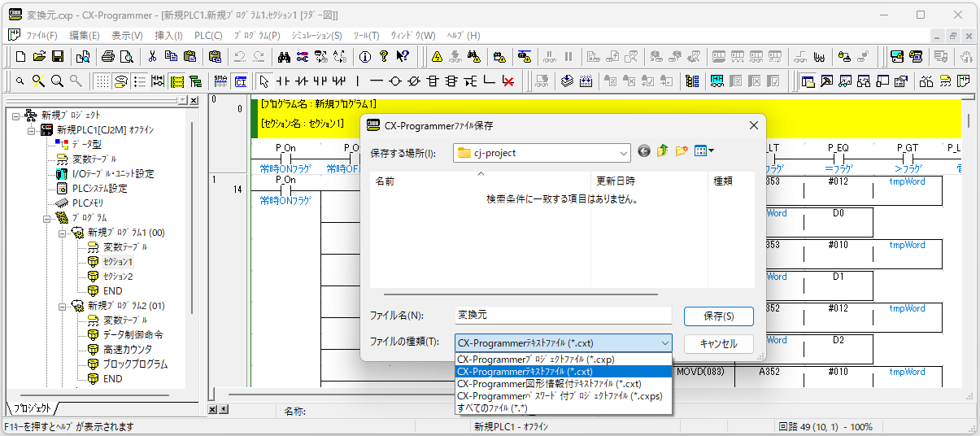The width and height of the screenshot is (980, 436).
Task: Click the 更新日時 column header
Action: pyautogui.click(x=649, y=181)
